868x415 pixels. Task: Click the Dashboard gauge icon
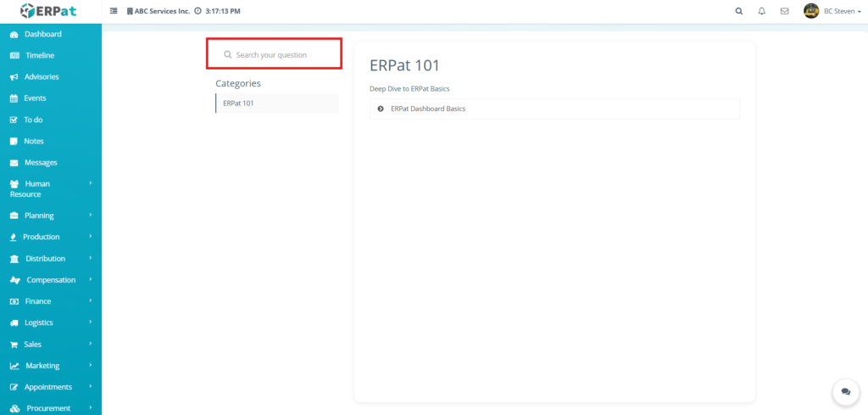[x=14, y=34]
